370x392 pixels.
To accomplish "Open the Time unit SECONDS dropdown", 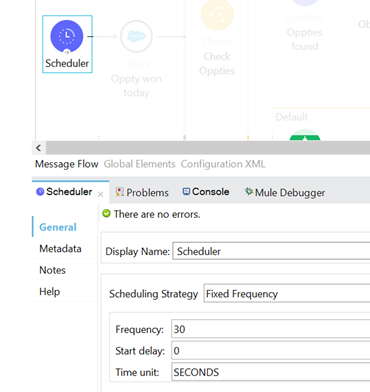I will (270, 372).
